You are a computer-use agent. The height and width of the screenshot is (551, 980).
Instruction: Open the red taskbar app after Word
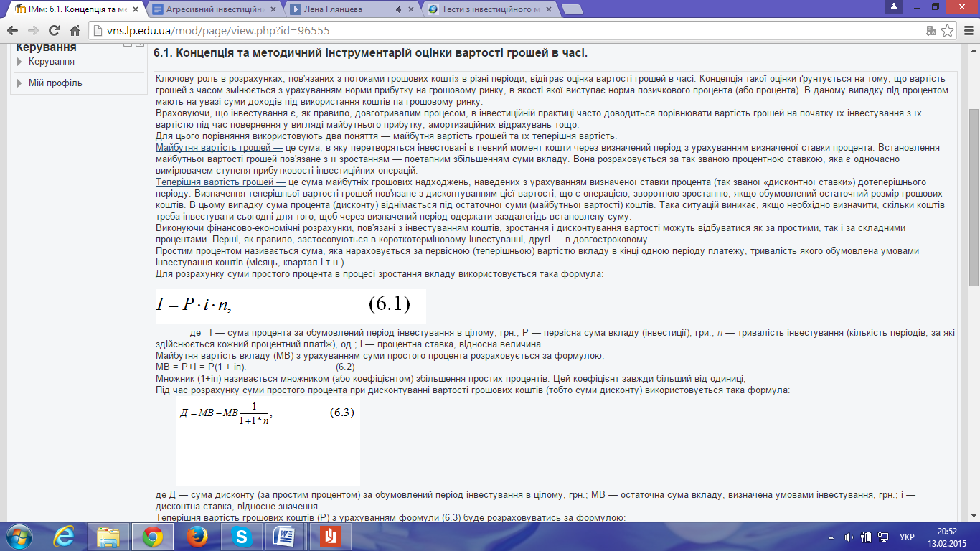pos(329,537)
